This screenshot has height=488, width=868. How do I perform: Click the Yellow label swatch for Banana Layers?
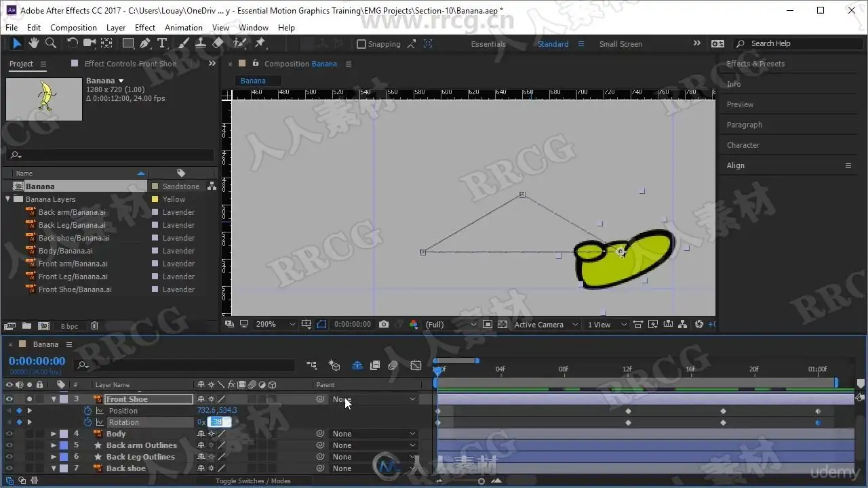click(155, 199)
